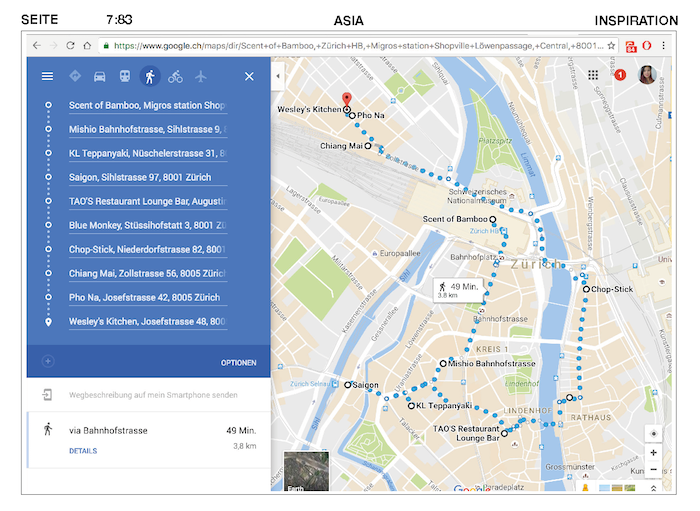The image size is (700, 511).
Task: Click the KL Teppanyaki map marker
Action: coord(411,406)
